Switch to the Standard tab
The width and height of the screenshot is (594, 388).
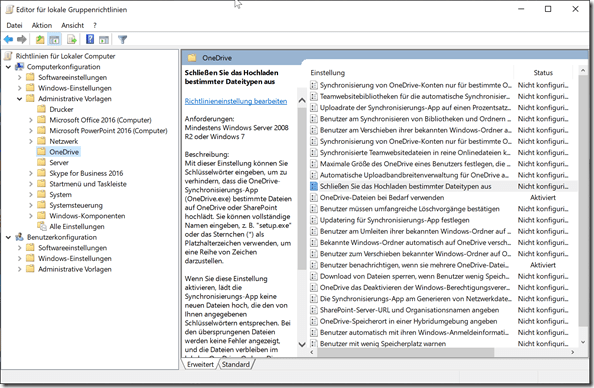[236, 364]
